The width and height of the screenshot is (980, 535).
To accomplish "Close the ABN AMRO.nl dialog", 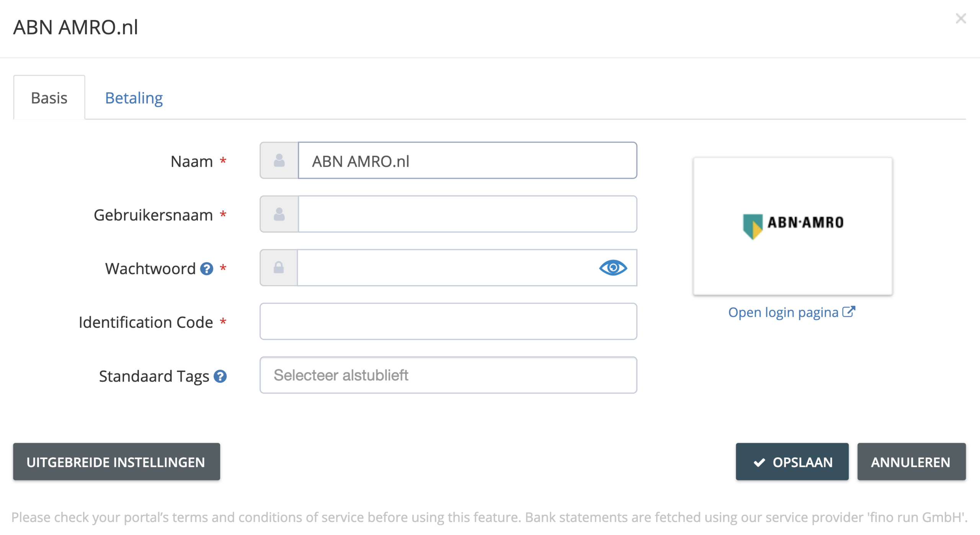I will 960,18.
